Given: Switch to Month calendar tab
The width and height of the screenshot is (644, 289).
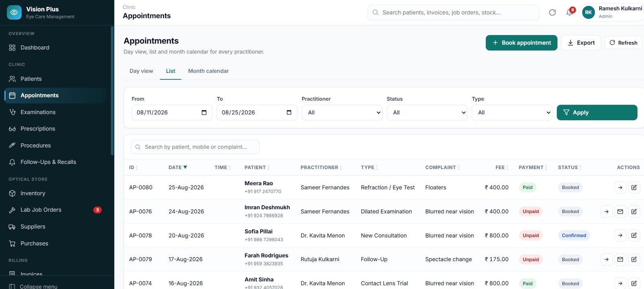Looking at the screenshot, I should click(x=208, y=71).
